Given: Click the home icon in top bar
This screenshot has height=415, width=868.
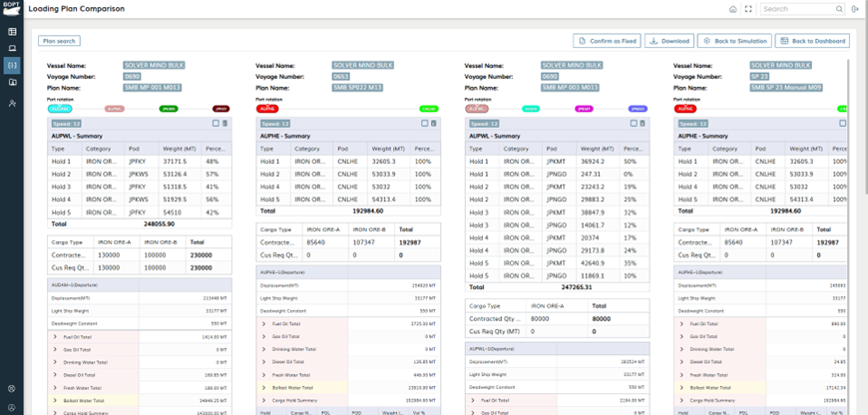Looking at the screenshot, I should (732, 9).
